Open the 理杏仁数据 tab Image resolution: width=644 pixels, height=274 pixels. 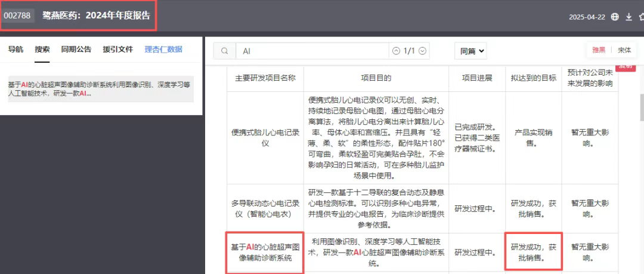(163, 50)
